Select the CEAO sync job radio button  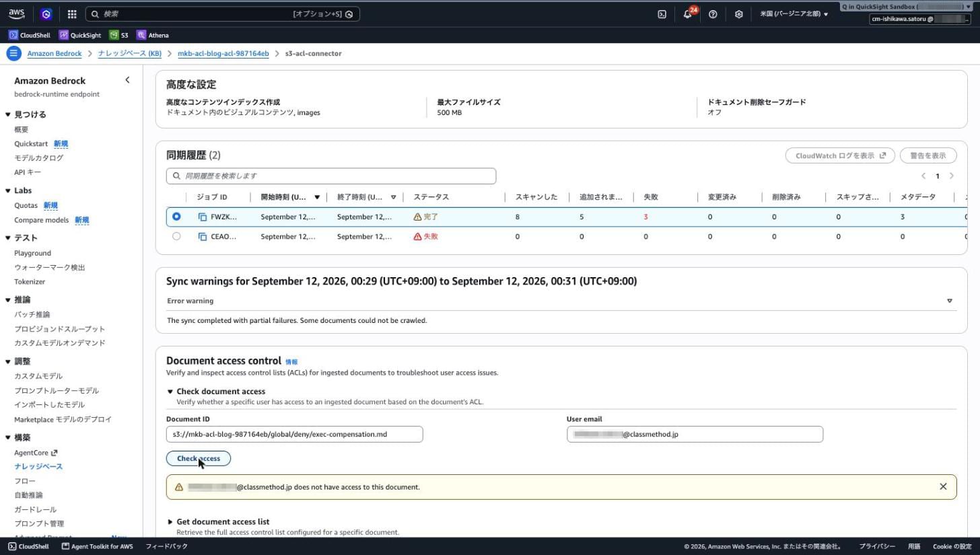(176, 236)
